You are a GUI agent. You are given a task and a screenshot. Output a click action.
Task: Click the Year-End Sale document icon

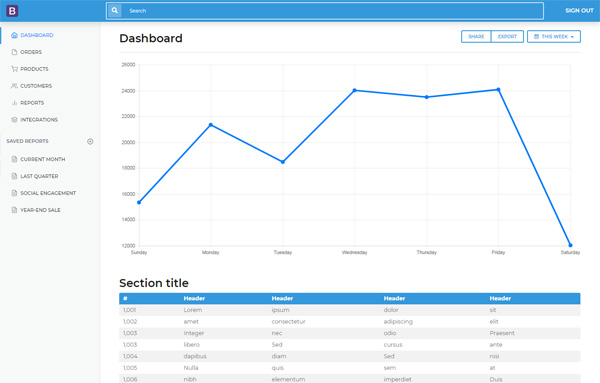coord(15,210)
